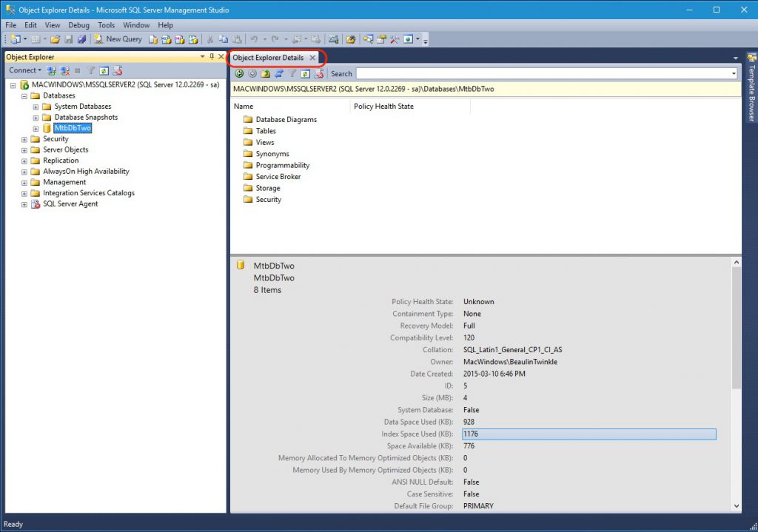The image size is (758, 532).
Task: Click the Back navigation icon in Object Explorer Details
Action: pyautogui.click(x=239, y=73)
